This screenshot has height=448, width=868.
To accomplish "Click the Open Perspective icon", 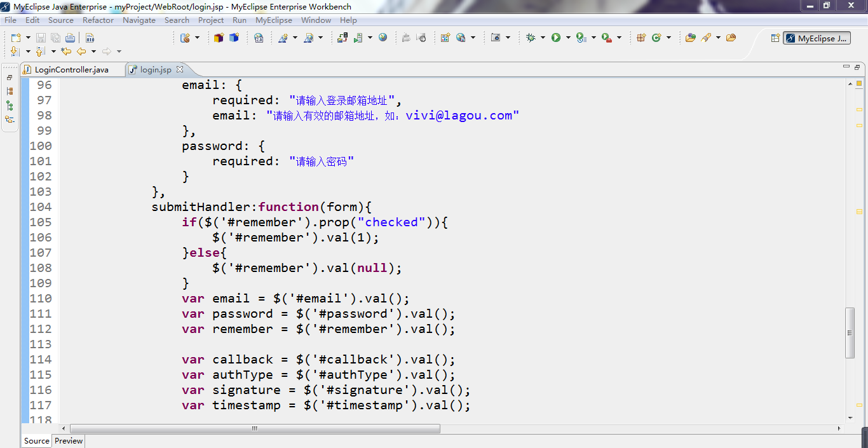I will coord(775,38).
